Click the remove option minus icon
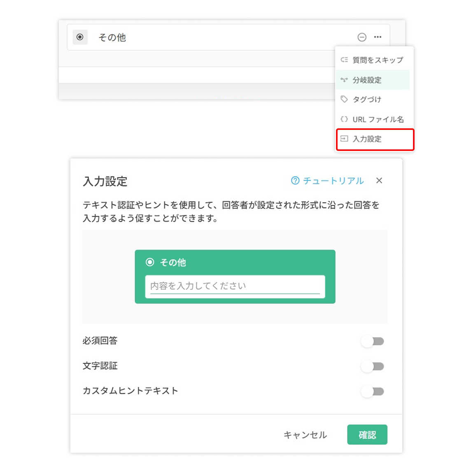 [x=362, y=38]
